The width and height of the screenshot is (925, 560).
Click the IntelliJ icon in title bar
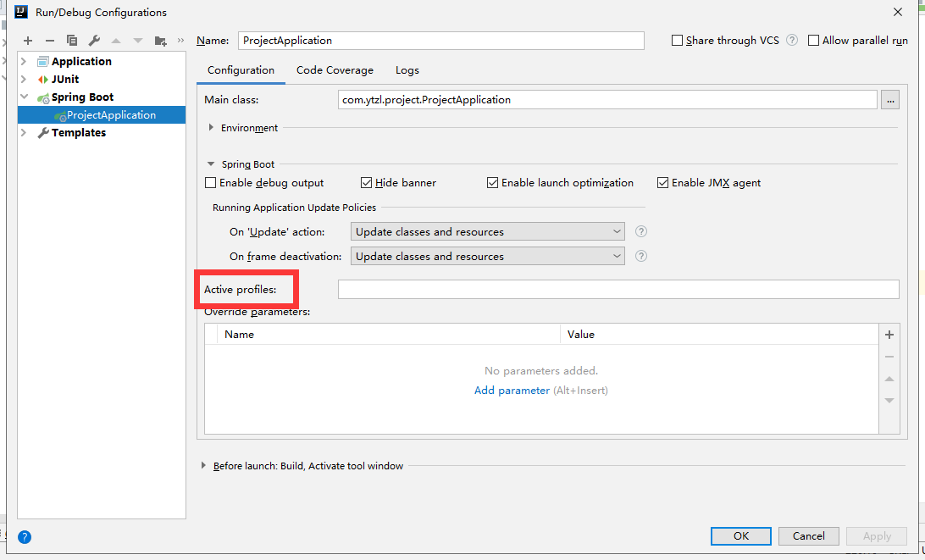(x=21, y=12)
